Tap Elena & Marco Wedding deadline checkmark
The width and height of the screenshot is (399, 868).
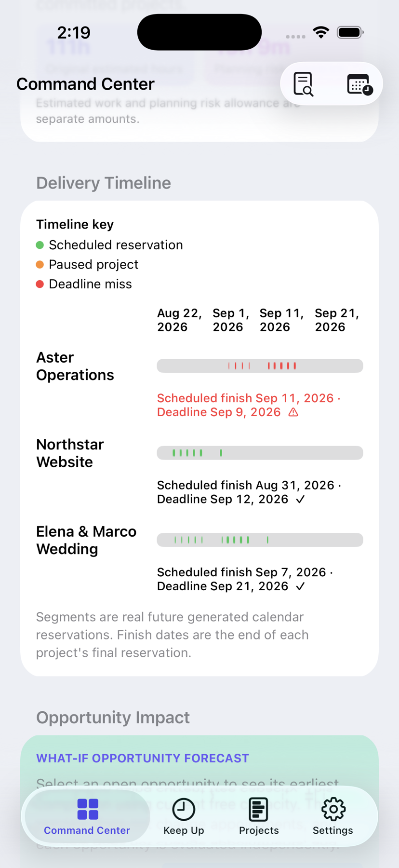pos(300,586)
